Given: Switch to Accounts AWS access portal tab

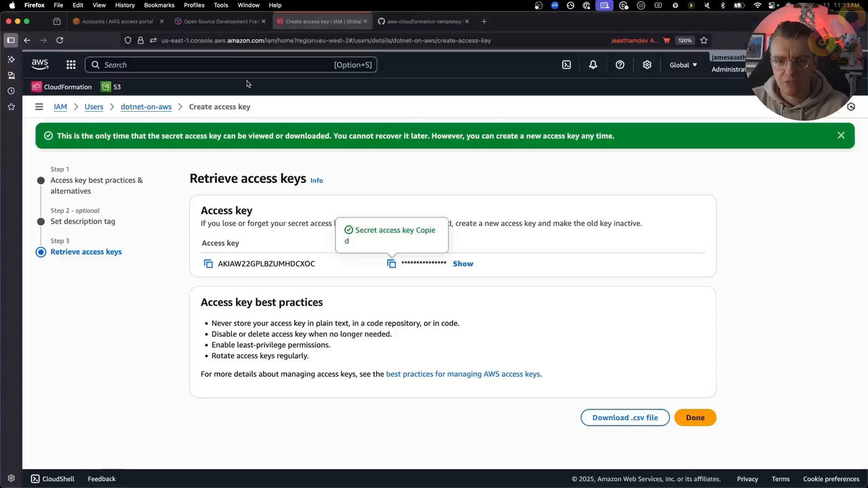Looking at the screenshot, I should (117, 21).
